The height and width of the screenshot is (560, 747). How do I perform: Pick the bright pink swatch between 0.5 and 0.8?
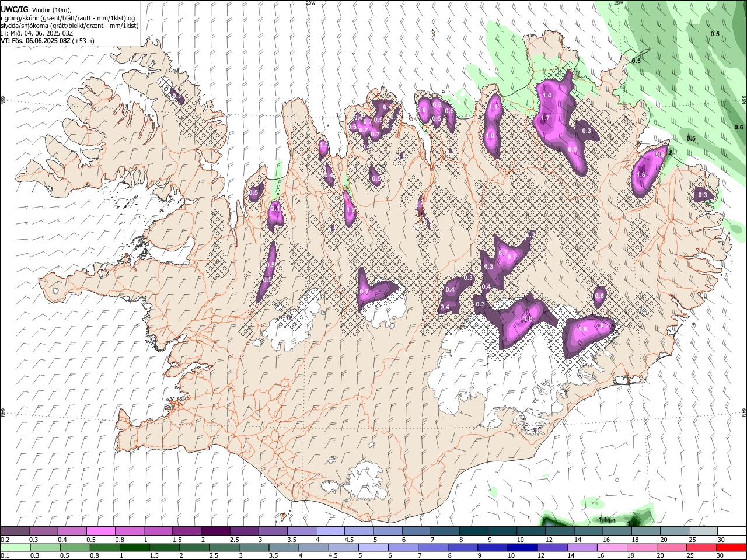100,531
